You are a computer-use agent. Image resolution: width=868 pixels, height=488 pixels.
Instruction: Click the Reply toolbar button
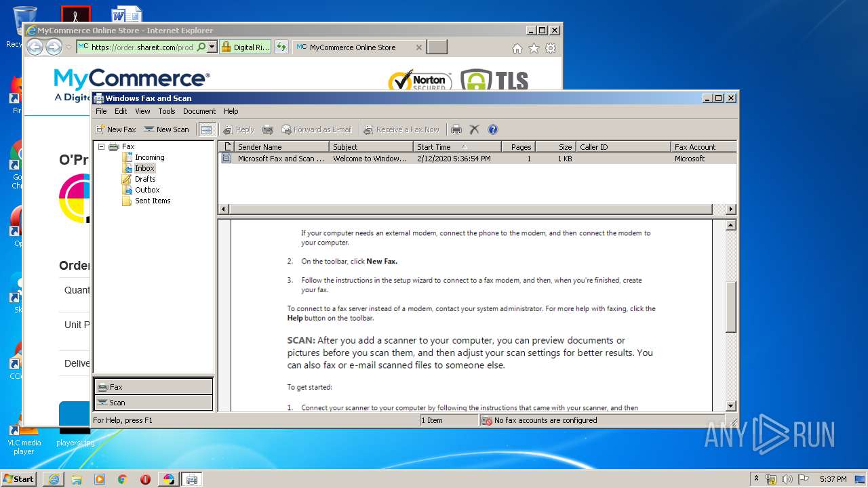click(239, 129)
